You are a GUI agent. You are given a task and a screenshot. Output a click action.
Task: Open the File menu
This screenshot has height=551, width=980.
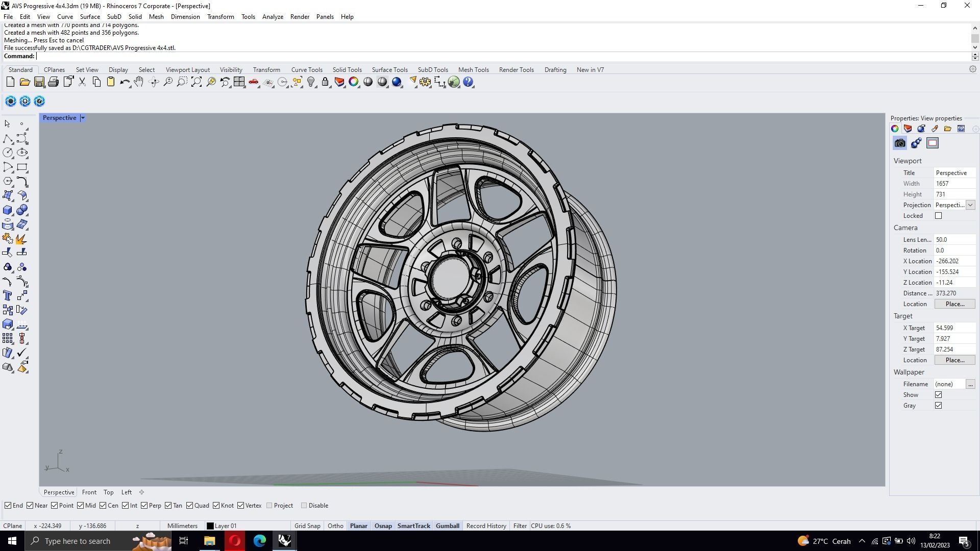pos(8,17)
